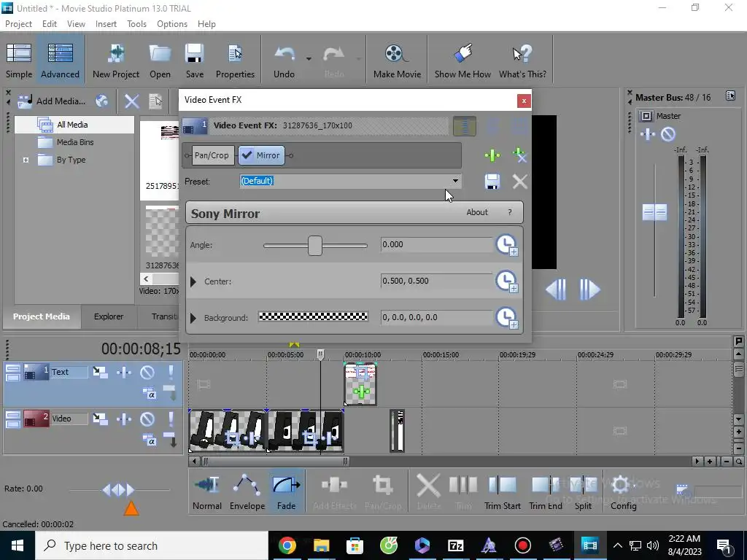Animate Center with the clock icon
Viewport: 747px width, 560px height.
pyautogui.click(x=507, y=281)
